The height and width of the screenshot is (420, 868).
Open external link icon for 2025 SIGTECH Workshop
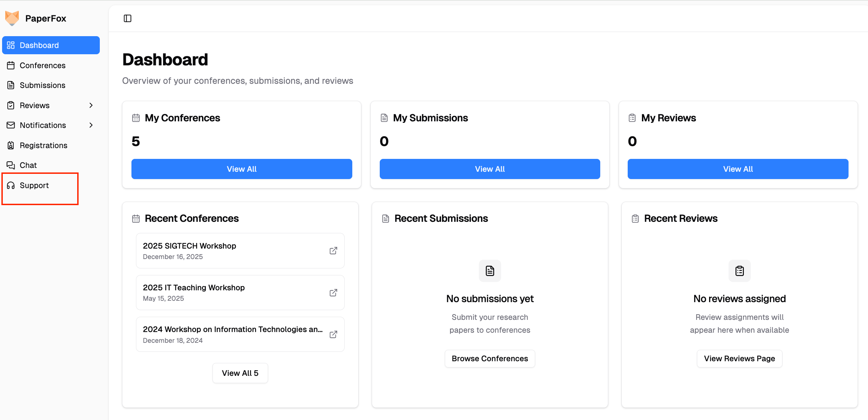click(333, 251)
